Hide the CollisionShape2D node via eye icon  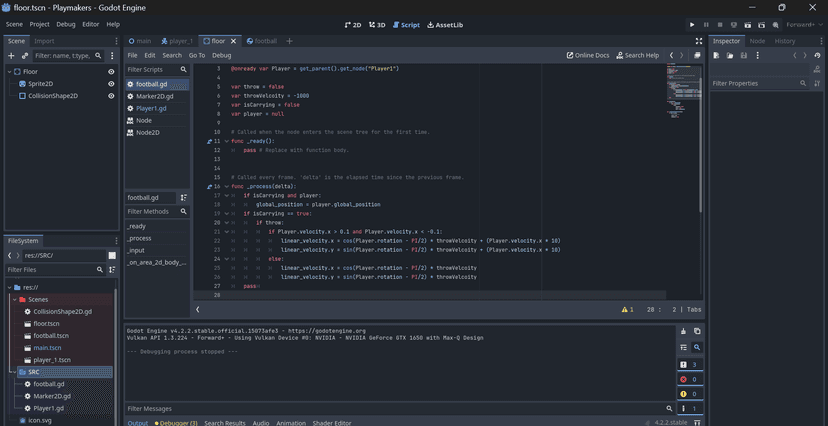tap(111, 96)
